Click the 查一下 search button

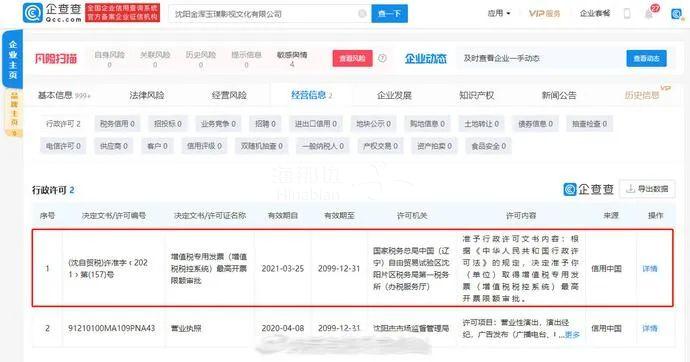click(389, 14)
